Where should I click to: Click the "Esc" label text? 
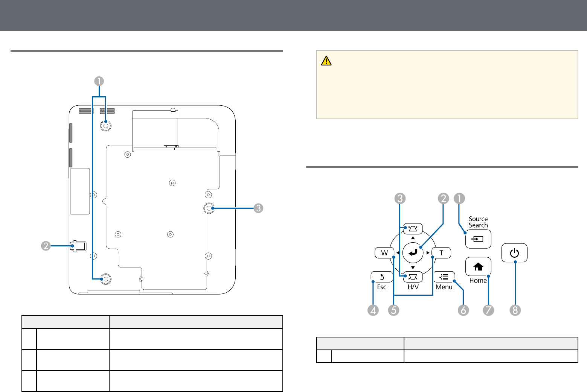(x=382, y=287)
